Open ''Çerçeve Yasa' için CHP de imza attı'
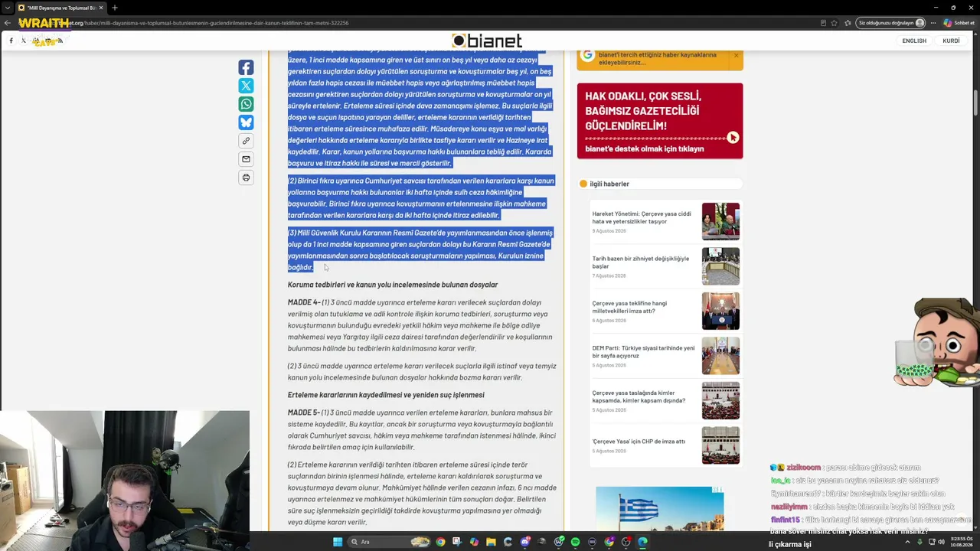 pos(639,442)
